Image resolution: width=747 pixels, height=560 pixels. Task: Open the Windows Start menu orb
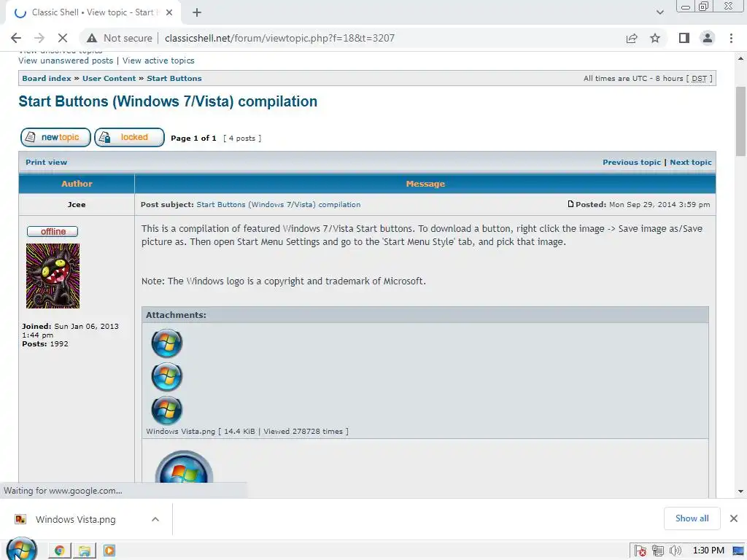pos(21,549)
